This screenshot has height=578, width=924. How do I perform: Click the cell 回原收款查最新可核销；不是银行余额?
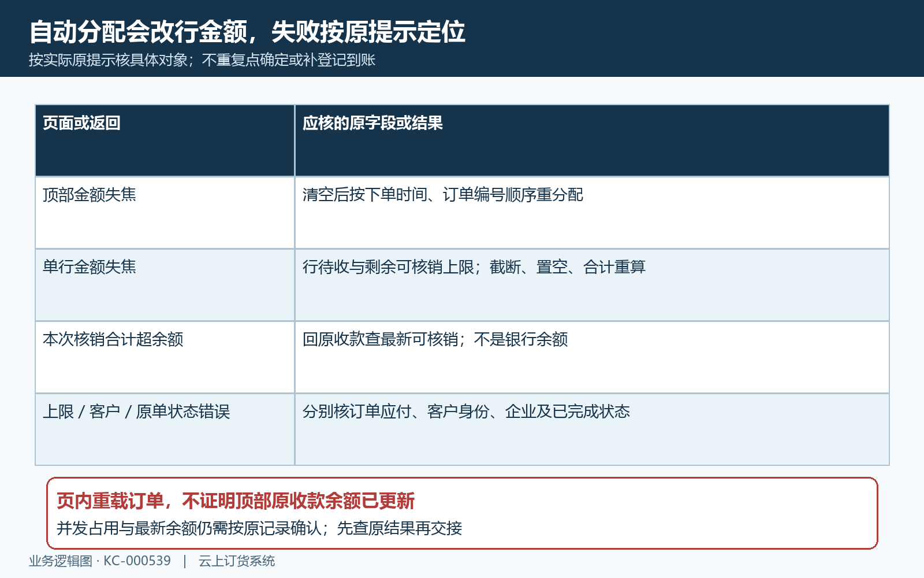coord(592,357)
